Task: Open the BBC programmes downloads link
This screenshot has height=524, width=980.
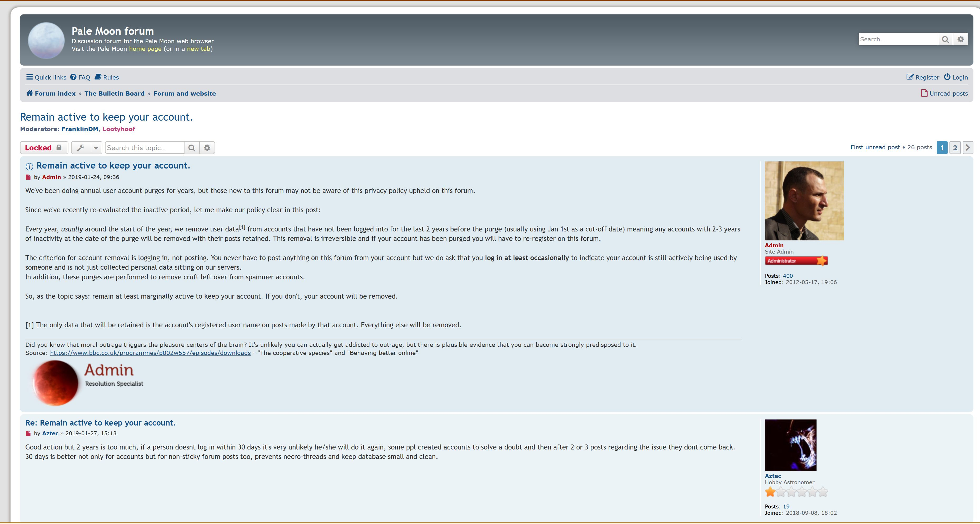Action: (150, 353)
